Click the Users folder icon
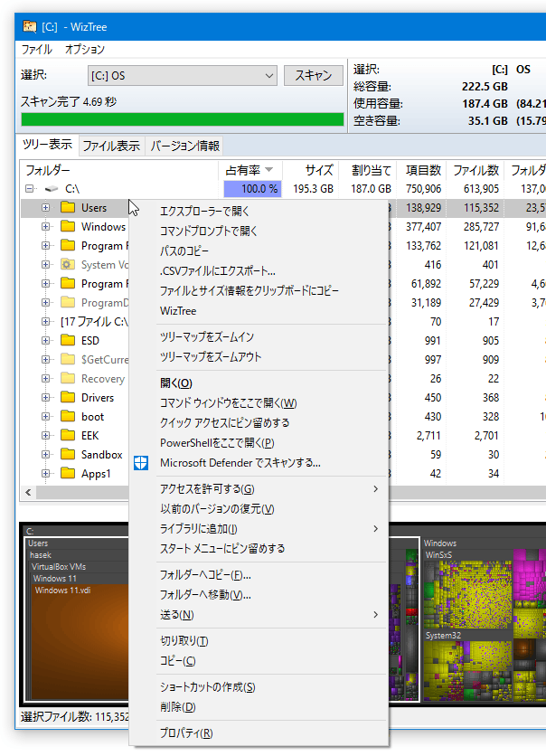 tap(68, 208)
